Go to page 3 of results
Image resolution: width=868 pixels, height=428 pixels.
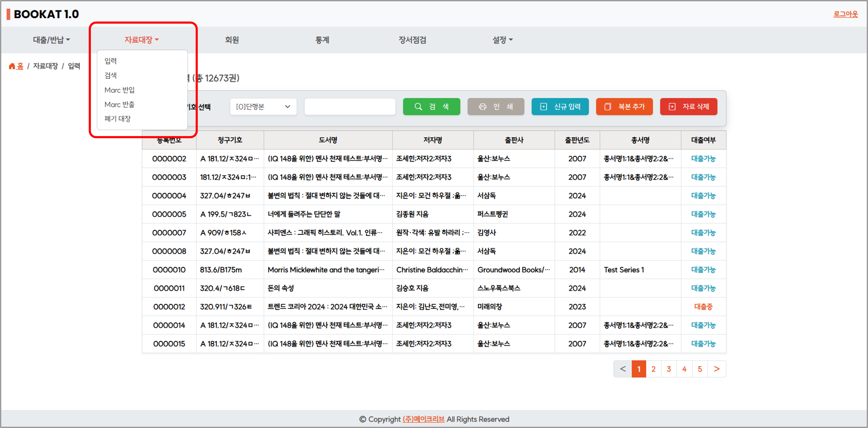coord(668,369)
